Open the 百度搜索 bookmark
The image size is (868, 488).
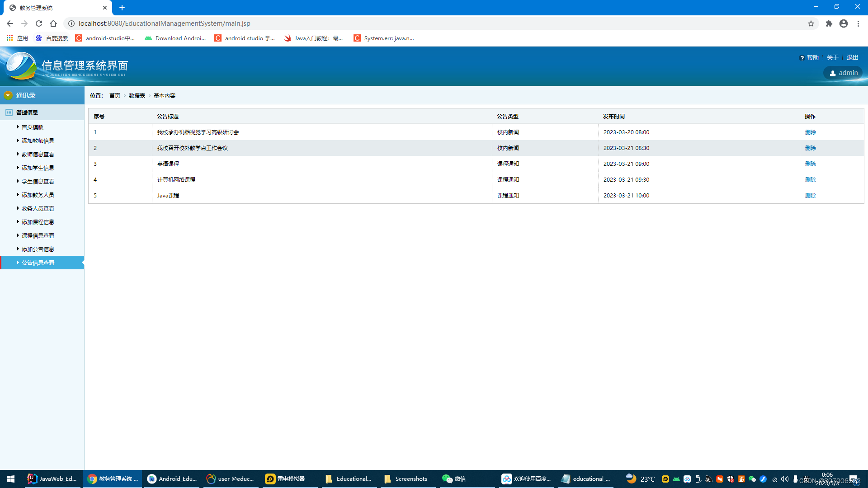pyautogui.click(x=52, y=38)
